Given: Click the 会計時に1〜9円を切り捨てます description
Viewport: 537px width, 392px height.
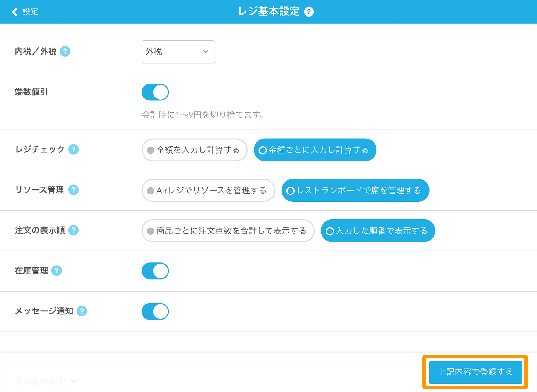Looking at the screenshot, I should [203, 115].
